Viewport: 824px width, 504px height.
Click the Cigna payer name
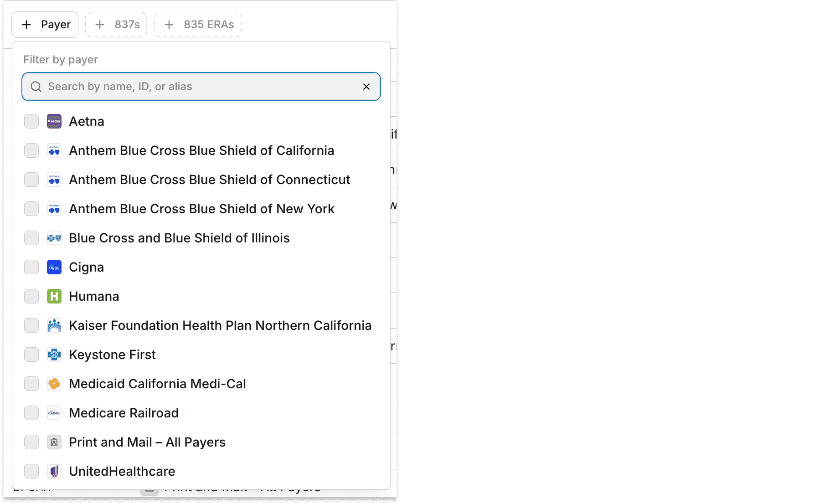[x=87, y=267]
